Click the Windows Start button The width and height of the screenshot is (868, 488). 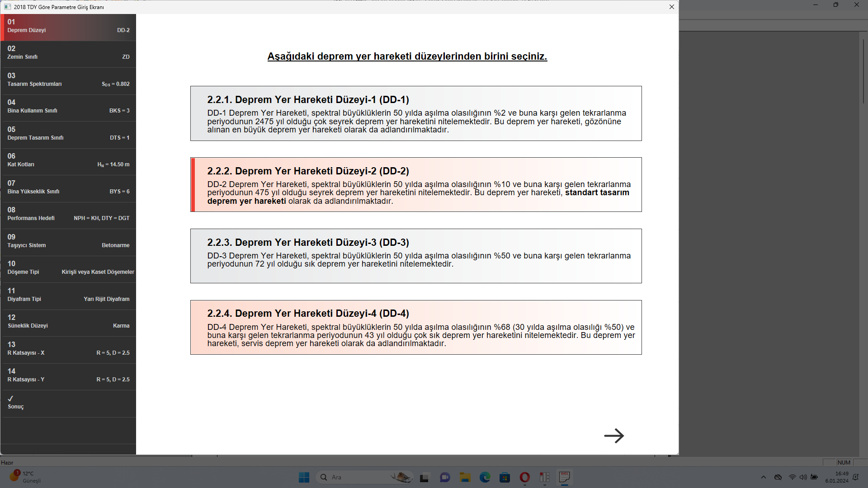[x=304, y=477]
